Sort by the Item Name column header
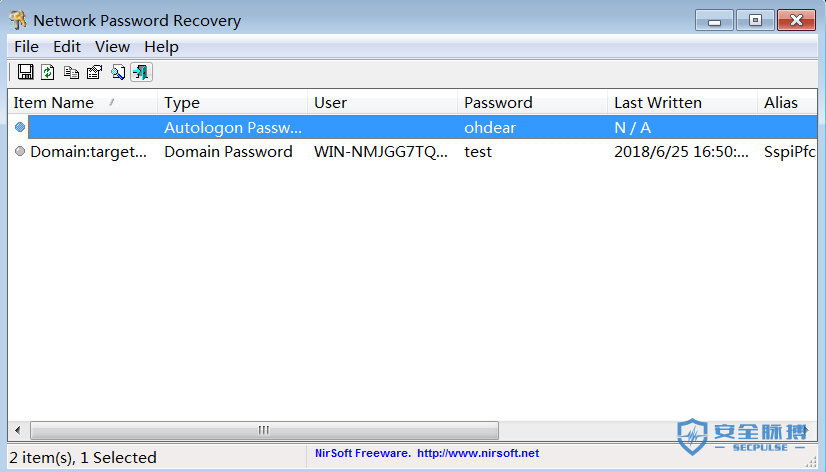826x472 pixels. tap(60, 102)
